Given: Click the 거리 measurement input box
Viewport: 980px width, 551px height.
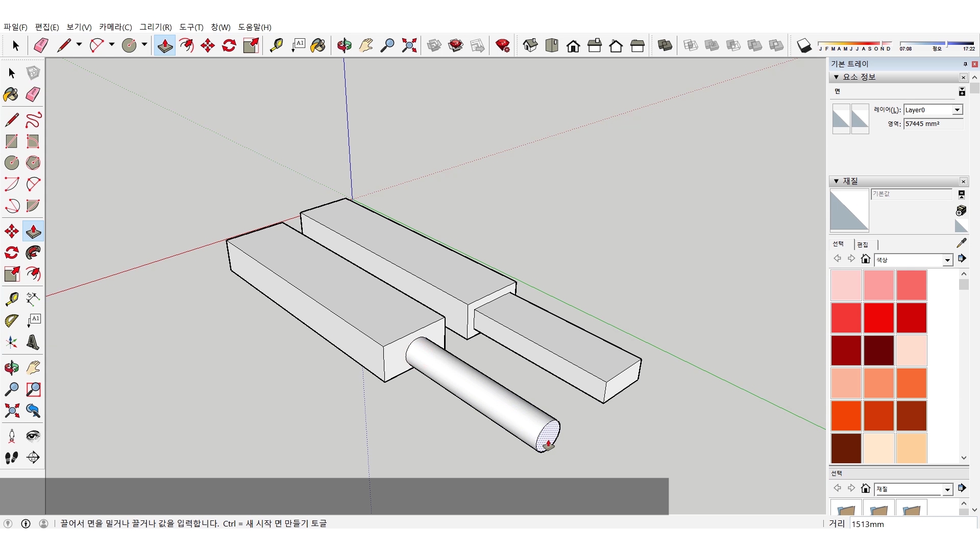Looking at the screenshot, I should [x=911, y=524].
